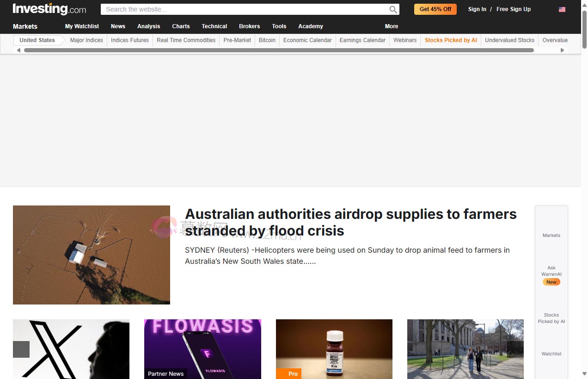This screenshot has width=588, height=379.
Task: Open the Charts menu item
Action: (x=181, y=26)
